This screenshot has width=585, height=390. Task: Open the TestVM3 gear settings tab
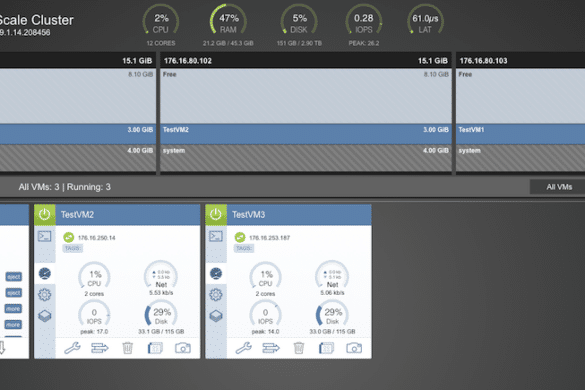216,295
